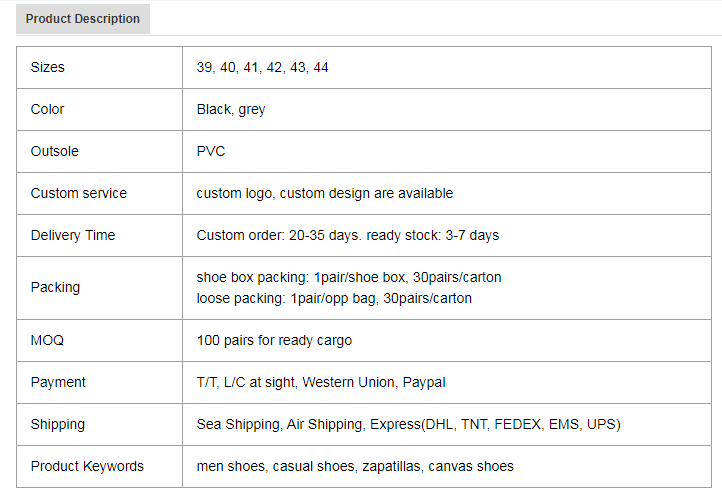The height and width of the screenshot is (496, 722).
Task: Click the Color label cell
Action: click(x=99, y=110)
